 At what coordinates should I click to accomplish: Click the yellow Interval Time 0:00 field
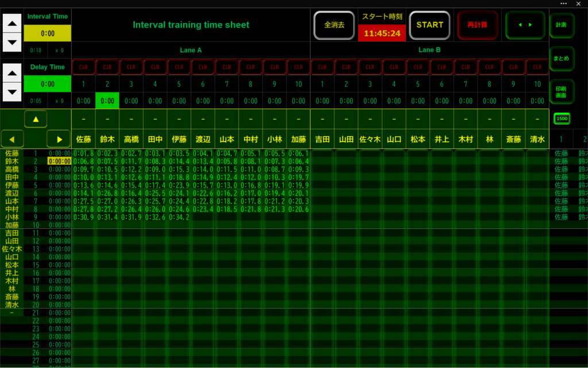point(48,33)
